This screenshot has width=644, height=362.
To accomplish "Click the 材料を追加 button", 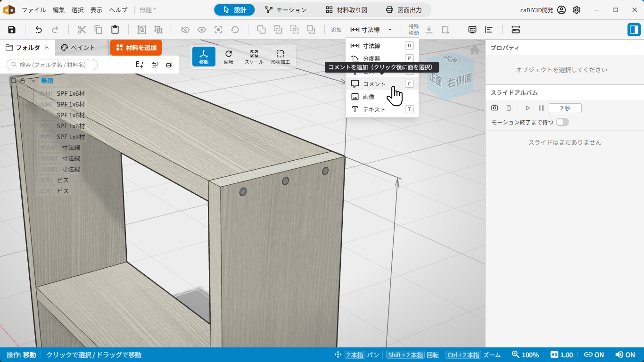I will point(136,48).
